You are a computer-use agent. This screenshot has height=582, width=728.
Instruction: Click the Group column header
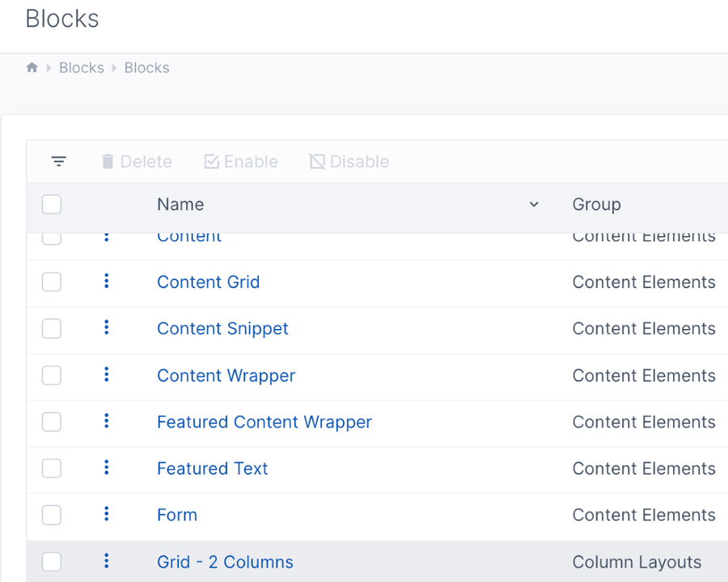tap(596, 205)
